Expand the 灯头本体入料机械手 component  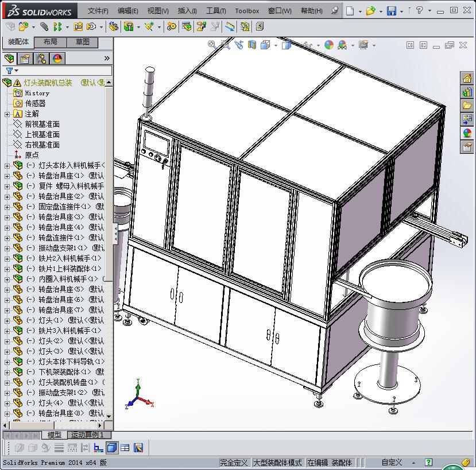click(7, 166)
